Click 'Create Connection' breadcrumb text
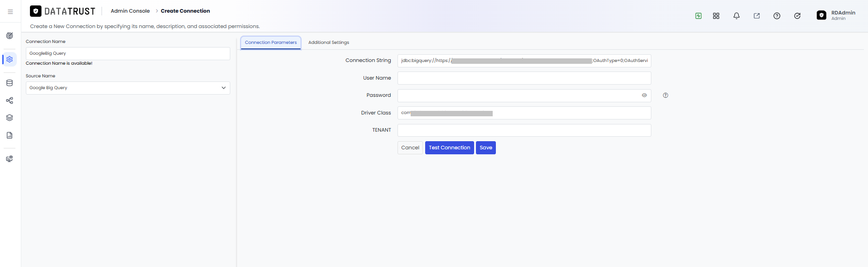868x267 pixels. coord(185,11)
